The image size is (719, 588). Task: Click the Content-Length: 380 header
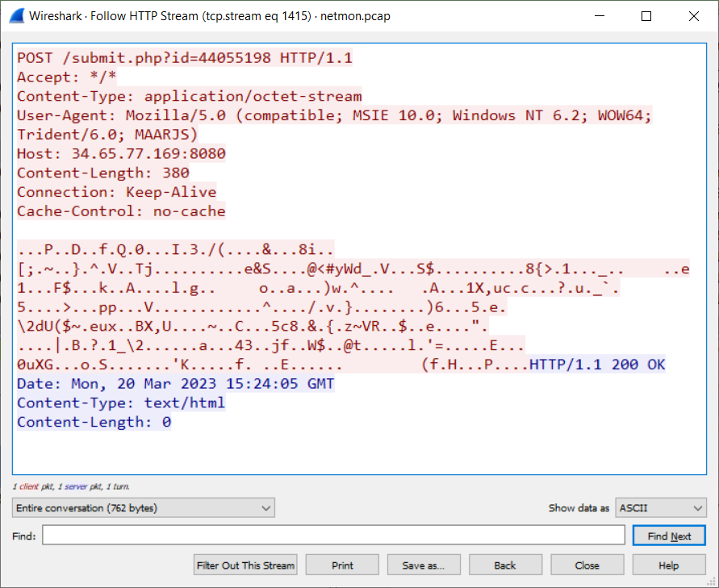point(103,173)
